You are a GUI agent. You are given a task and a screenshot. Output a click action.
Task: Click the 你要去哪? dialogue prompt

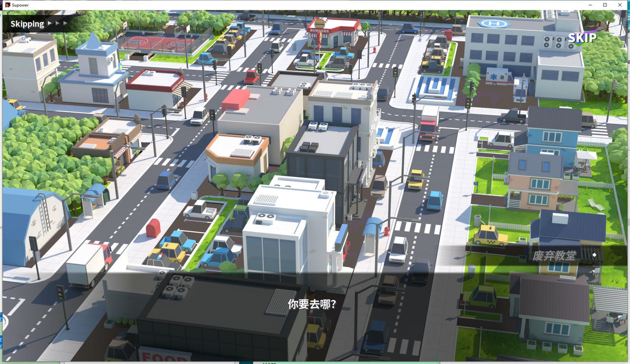312,304
